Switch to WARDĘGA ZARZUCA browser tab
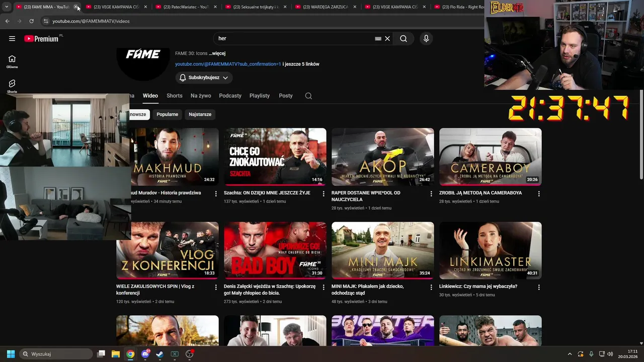 click(x=326, y=7)
